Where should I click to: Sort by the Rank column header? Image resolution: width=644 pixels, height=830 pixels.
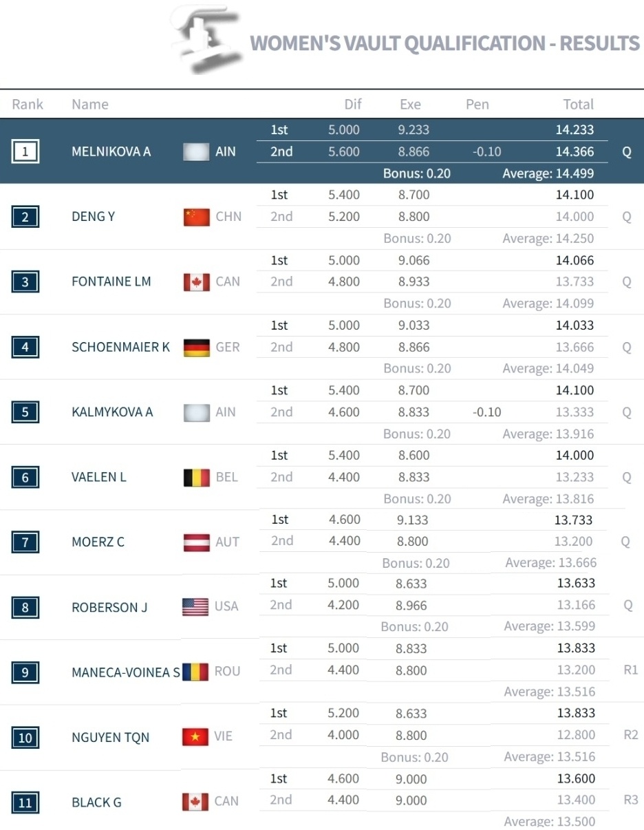(x=28, y=105)
